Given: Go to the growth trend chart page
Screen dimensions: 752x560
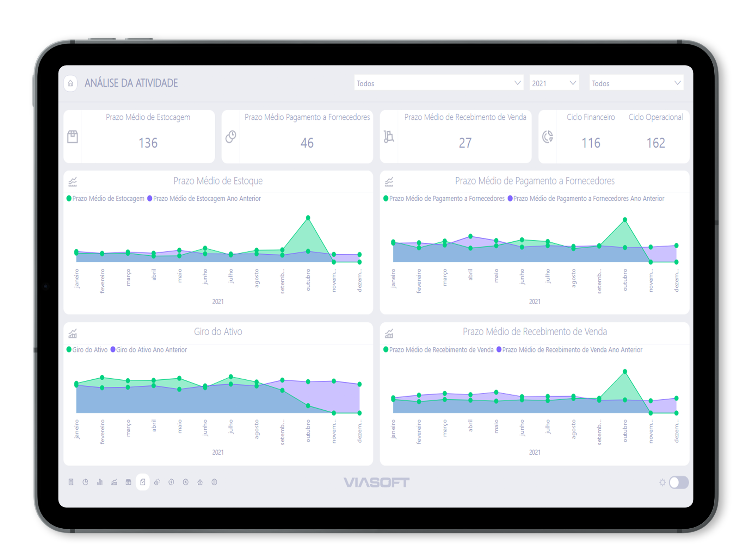Looking at the screenshot, I should click(x=114, y=482).
